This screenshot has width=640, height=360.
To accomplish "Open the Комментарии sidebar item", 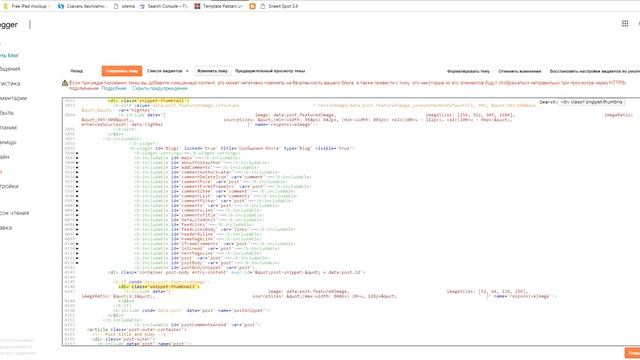I will click(x=13, y=98).
